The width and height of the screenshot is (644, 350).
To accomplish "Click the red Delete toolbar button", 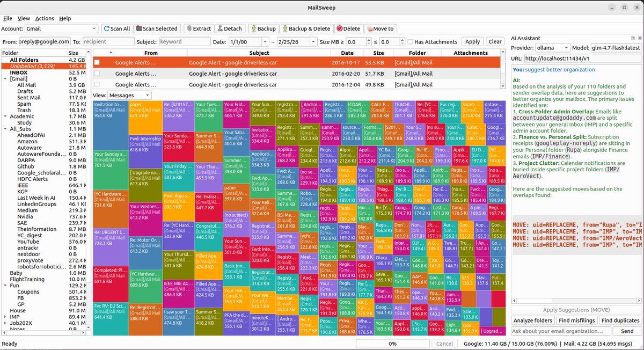I will tap(348, 28).
